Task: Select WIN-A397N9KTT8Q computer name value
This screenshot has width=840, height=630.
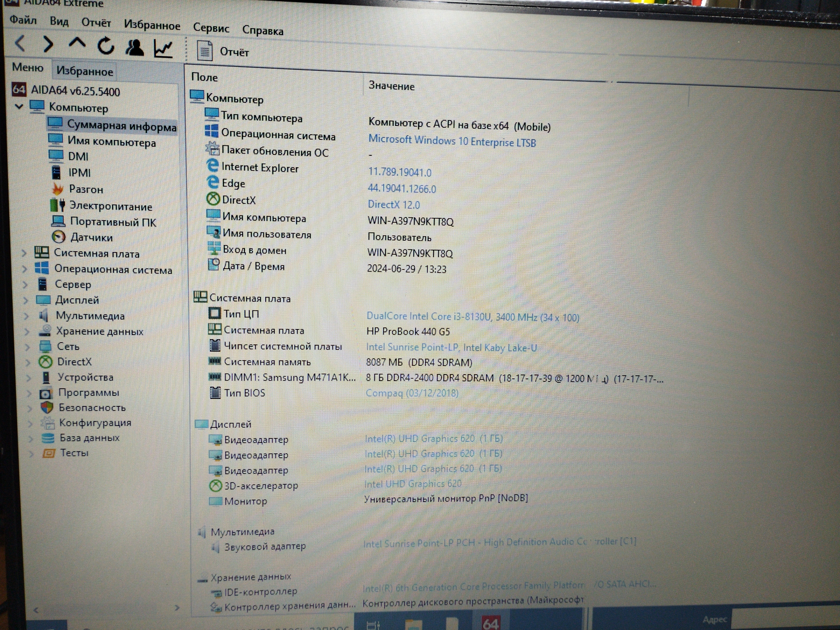Action: pos(410,221)
